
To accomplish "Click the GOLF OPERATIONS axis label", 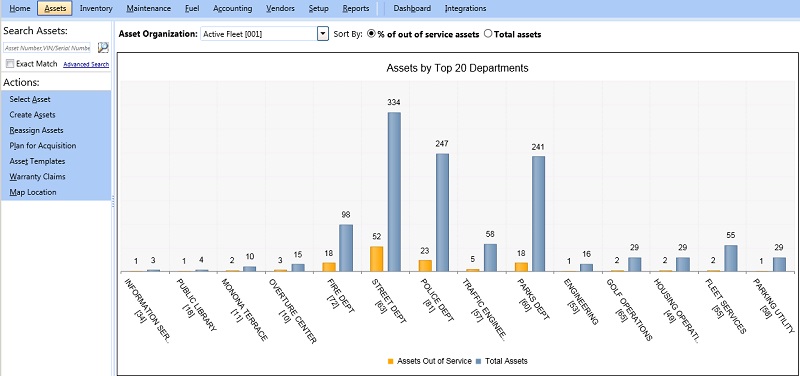I will [x=628, y=309].
